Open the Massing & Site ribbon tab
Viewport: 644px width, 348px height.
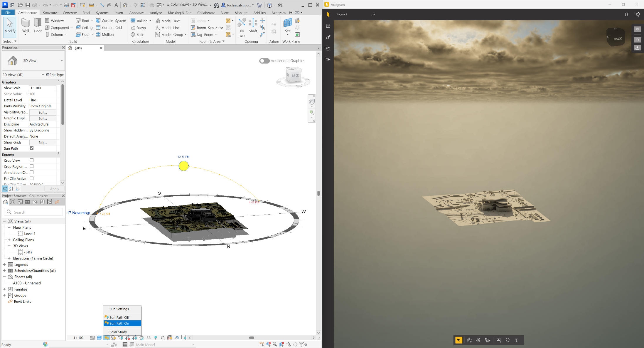(179, 13)
